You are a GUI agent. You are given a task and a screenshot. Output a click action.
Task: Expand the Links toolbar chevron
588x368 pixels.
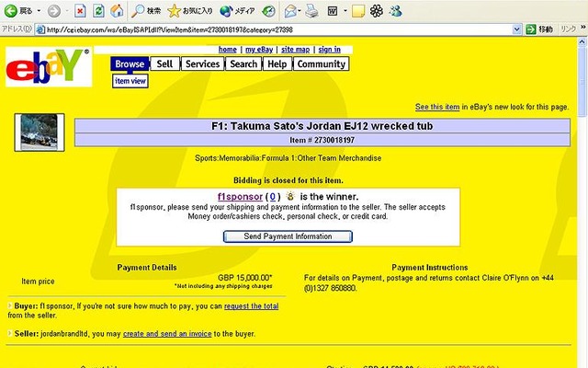point(583,28)
